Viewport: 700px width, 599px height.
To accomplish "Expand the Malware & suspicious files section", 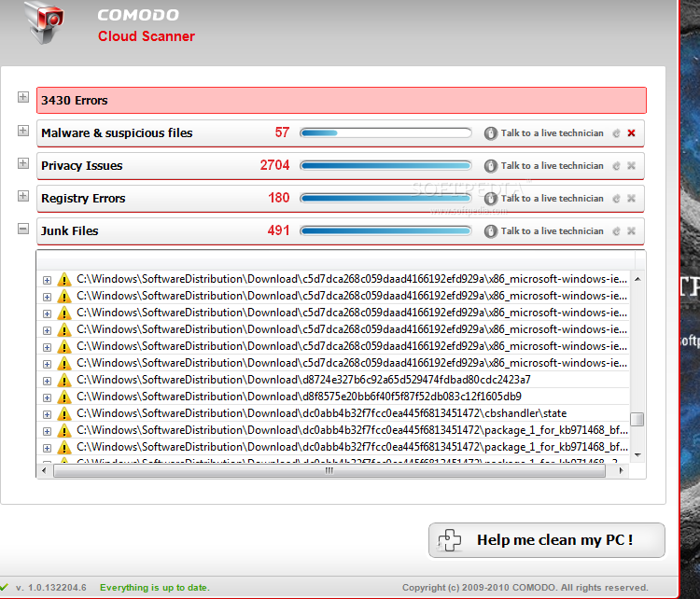I will (x=23, y=131).
